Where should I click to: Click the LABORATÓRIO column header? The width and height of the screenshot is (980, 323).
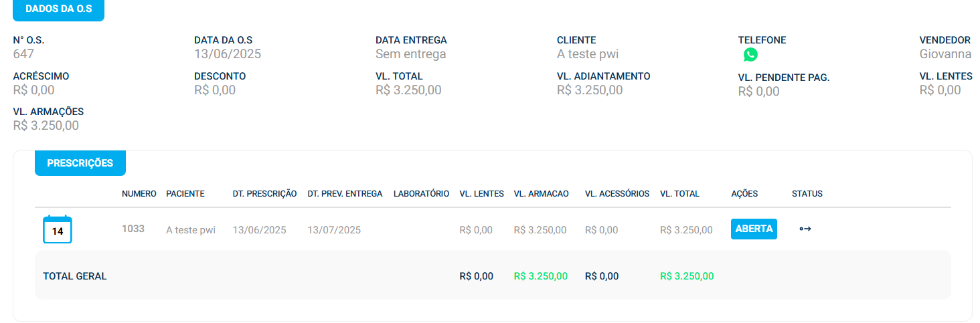pos(421,194)
